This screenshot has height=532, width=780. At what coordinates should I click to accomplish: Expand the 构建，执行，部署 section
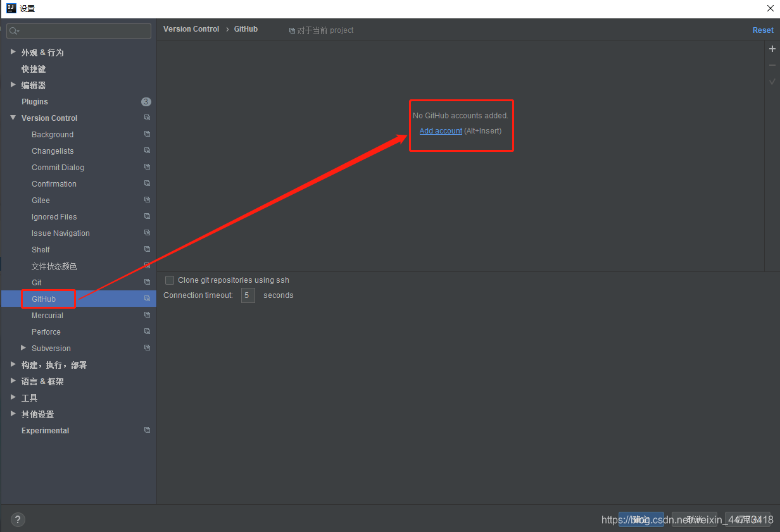tap(13, 364)
